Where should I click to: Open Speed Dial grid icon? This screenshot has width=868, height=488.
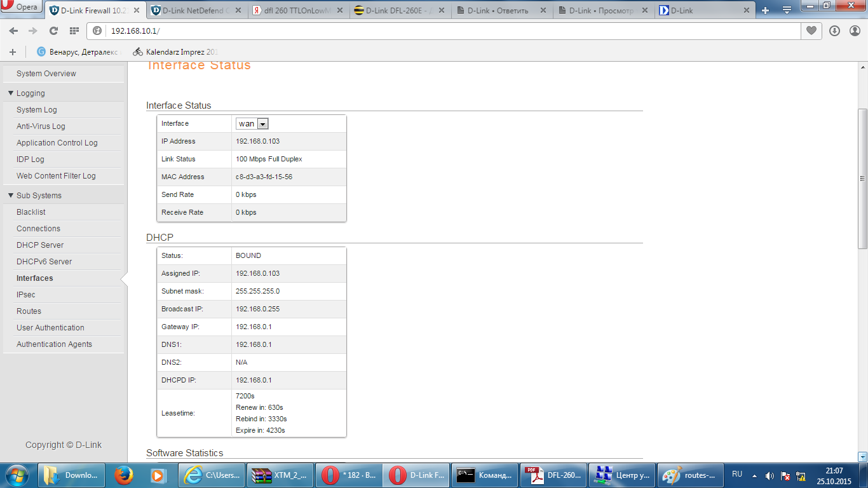click(74, 31)
